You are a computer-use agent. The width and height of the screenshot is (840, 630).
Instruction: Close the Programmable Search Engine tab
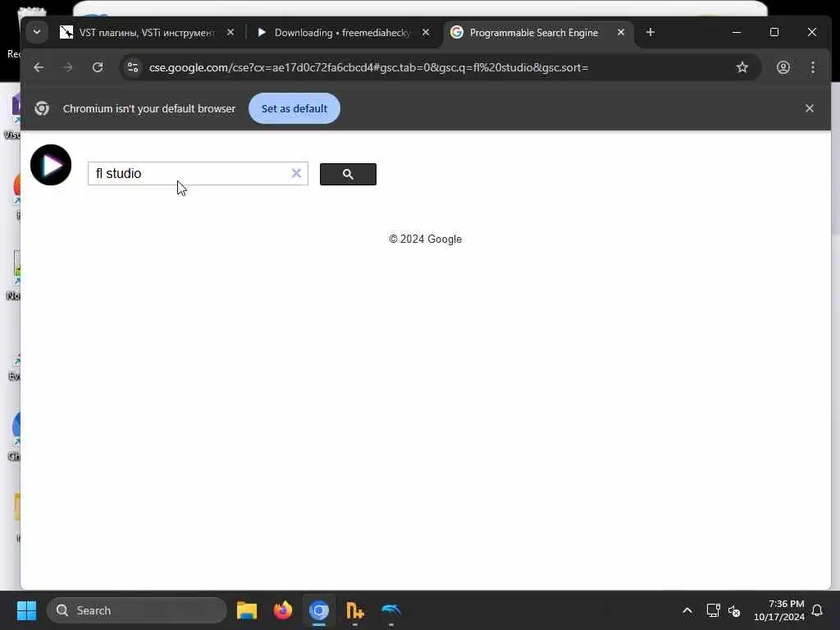pos(621,33)
